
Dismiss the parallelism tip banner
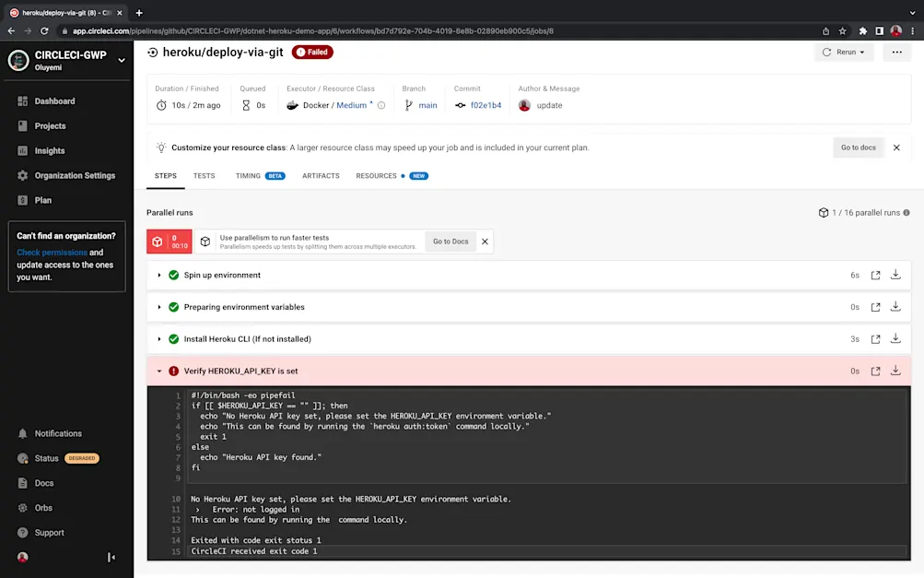click(x=485, y=242)
